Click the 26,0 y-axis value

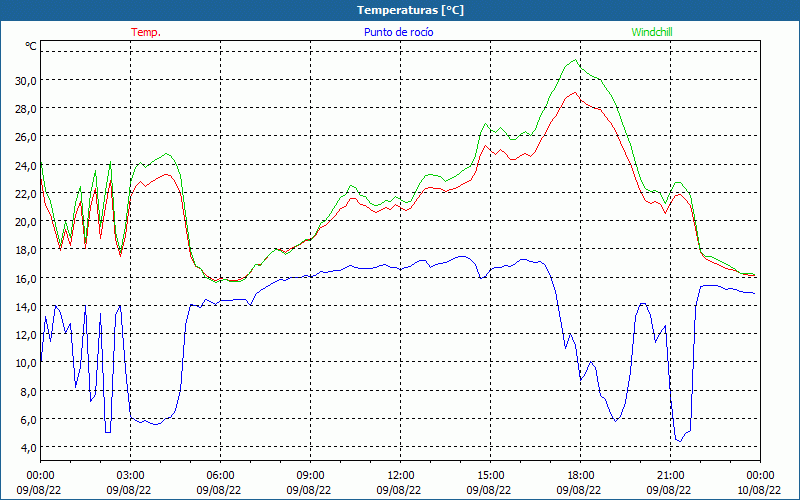click(x=26, y=137)
